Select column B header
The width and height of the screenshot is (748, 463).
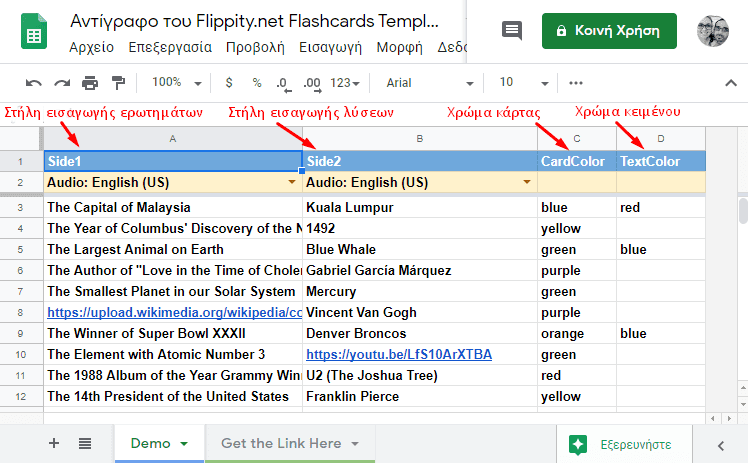click(x=420, y=139)
